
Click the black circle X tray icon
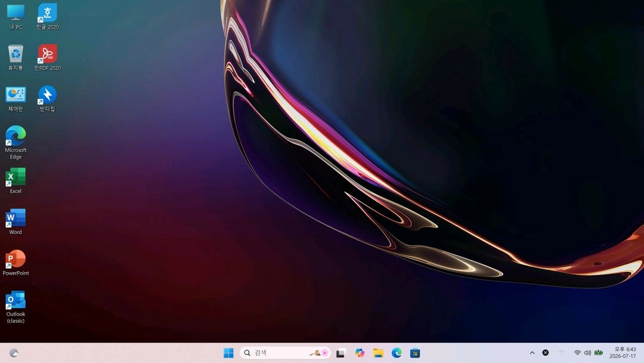tap(546, 353)
